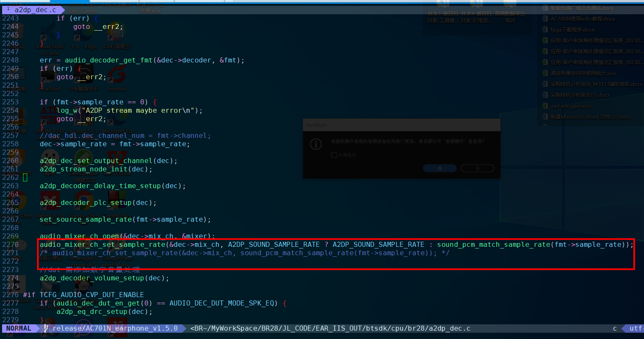Viewport: 644px width, 339px height.
Task: Click the a2dp_decoder_plc_setup(dec) line
Action: pyautogui.click(x=98, y=203)
